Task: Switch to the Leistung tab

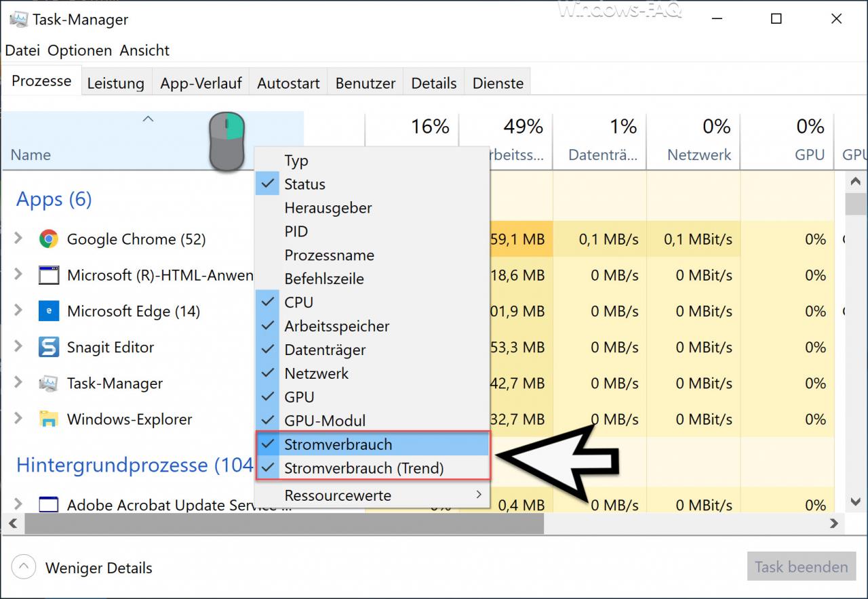Action: [x=116, y=83]
